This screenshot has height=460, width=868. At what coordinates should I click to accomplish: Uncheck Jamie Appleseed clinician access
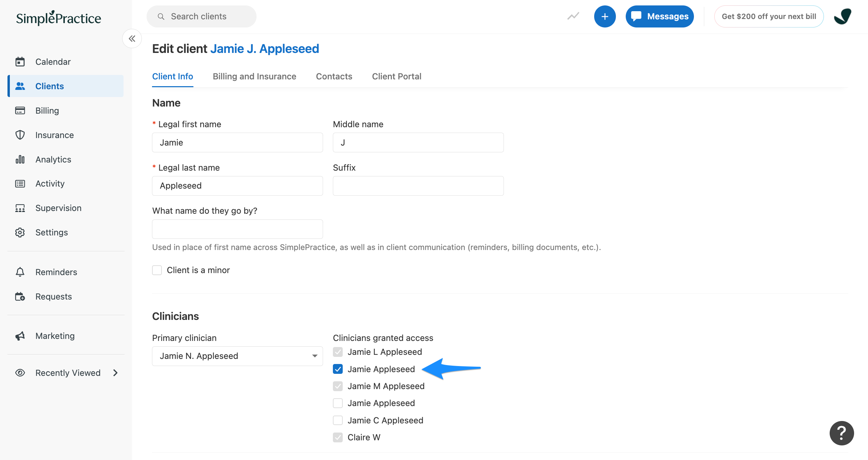[338, 369]
